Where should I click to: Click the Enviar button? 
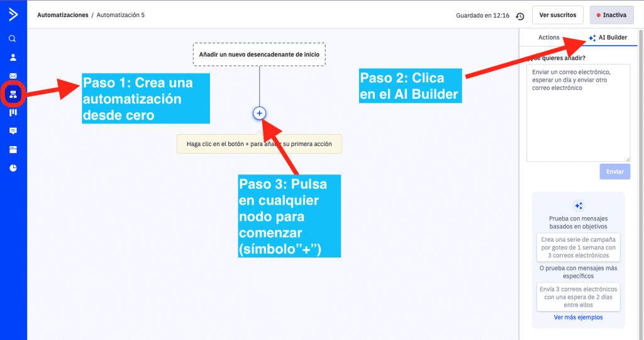tap(615, 171)
